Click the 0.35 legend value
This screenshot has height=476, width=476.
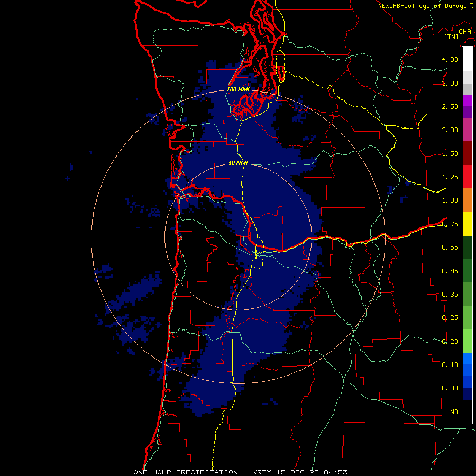pyautogui.click(x=450, y=295)
